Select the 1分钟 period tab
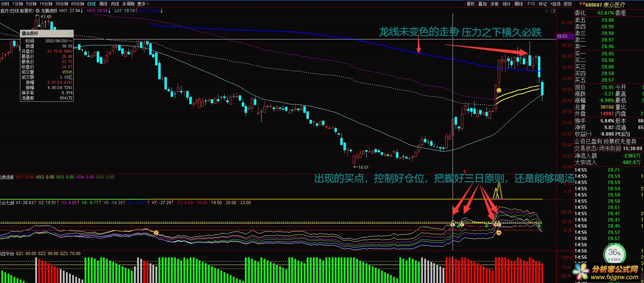Screen dimensions: 644x283 click(x=18, y=4)
